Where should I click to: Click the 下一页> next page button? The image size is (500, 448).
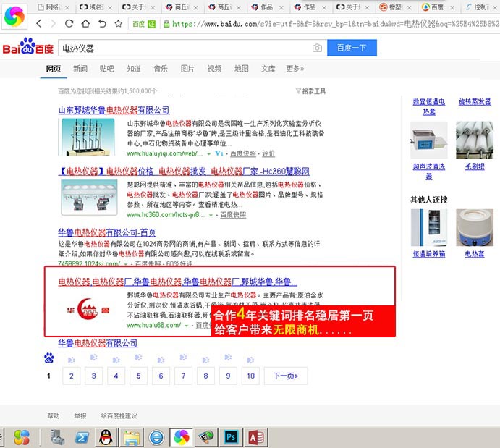click(286, 376)
